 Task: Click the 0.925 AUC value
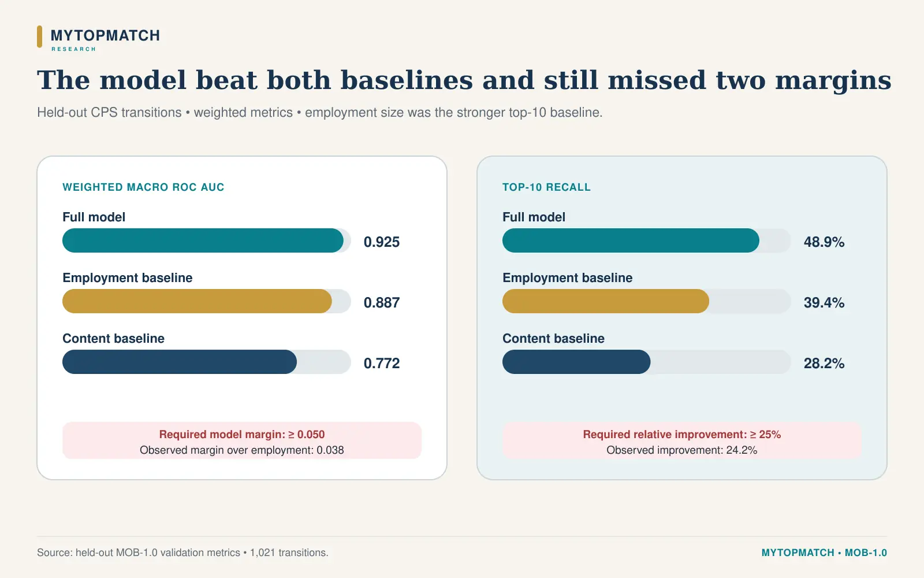pos(382,242)
